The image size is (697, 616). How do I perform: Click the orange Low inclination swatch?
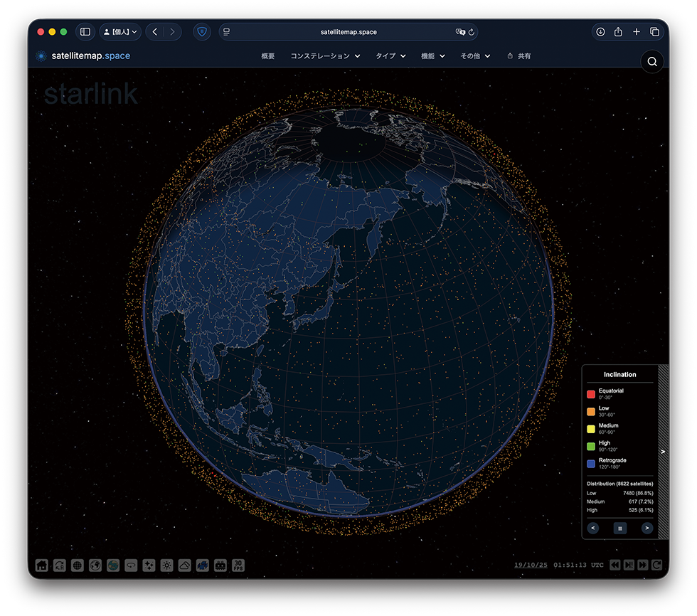(x=591, y=411)
